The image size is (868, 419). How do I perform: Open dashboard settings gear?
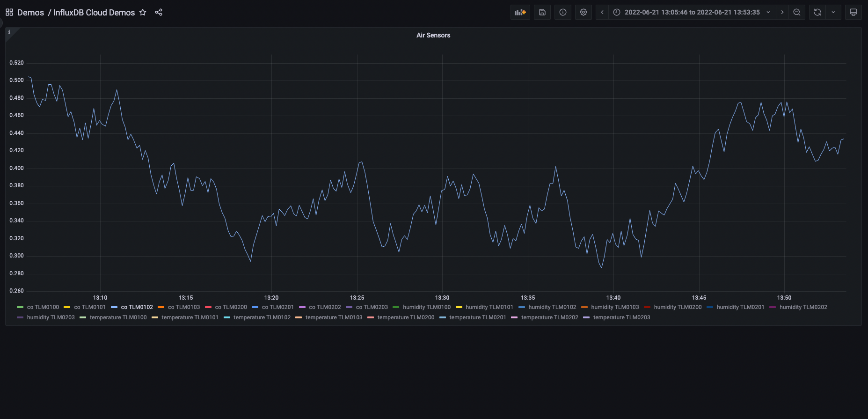tap(584, 13)
